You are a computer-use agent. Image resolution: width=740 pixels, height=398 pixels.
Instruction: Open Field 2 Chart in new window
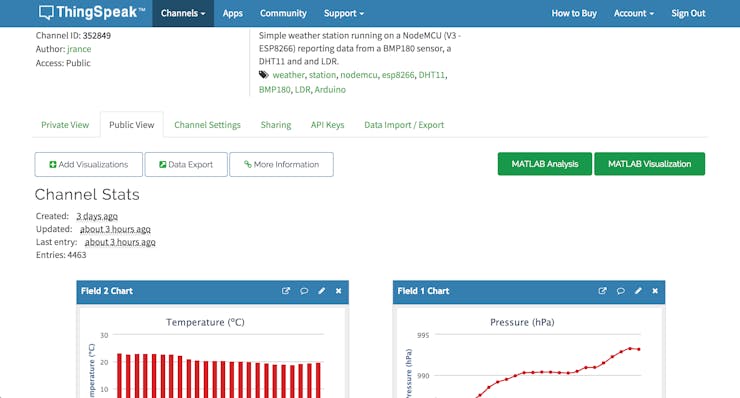[286, 291]
